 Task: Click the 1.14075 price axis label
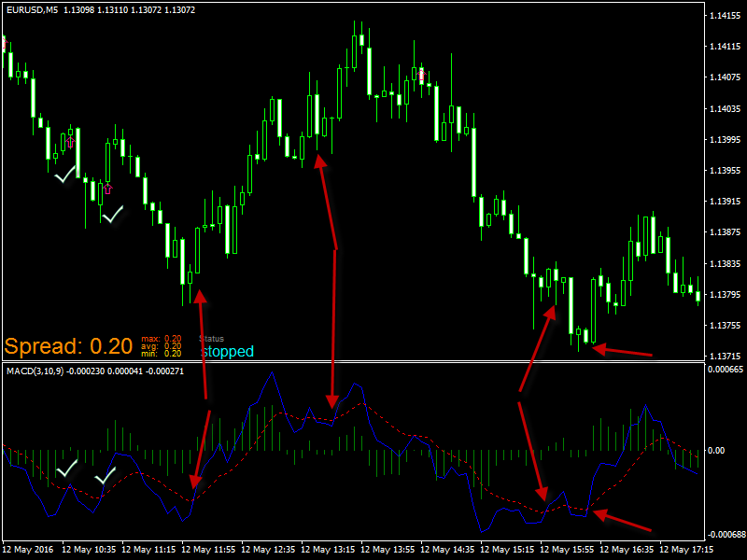726,77
